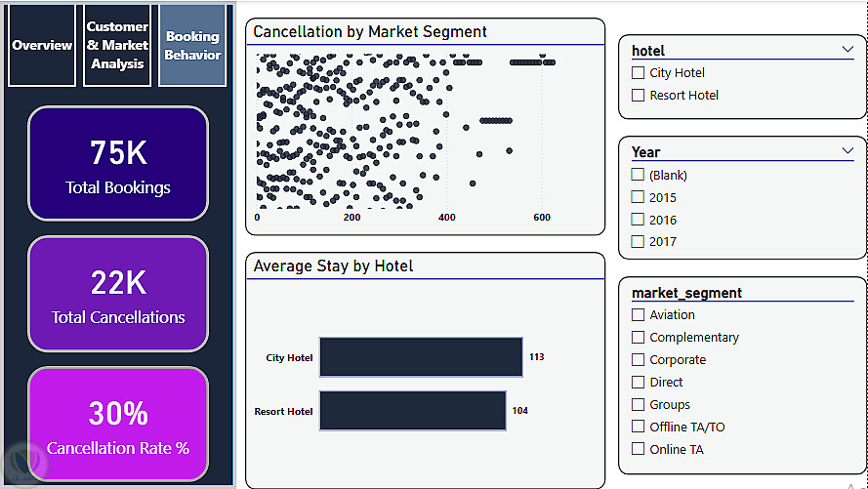Open the Overview page tab

[42, 45]
